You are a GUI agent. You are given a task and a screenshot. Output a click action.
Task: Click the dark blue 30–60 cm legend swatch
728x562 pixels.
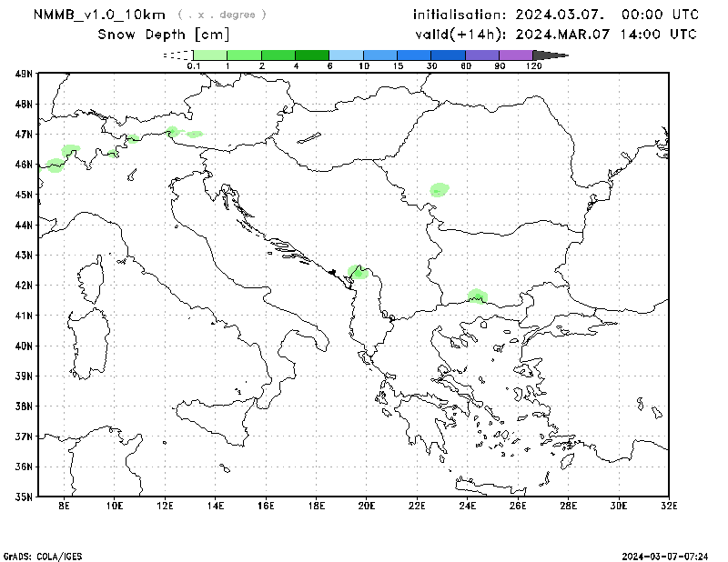coord(448,55)
